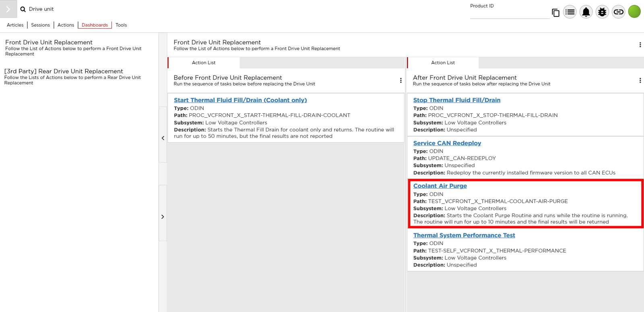Collapse left panel with left arrow
The height and width of the screenshot is (312, 644).
163,138
